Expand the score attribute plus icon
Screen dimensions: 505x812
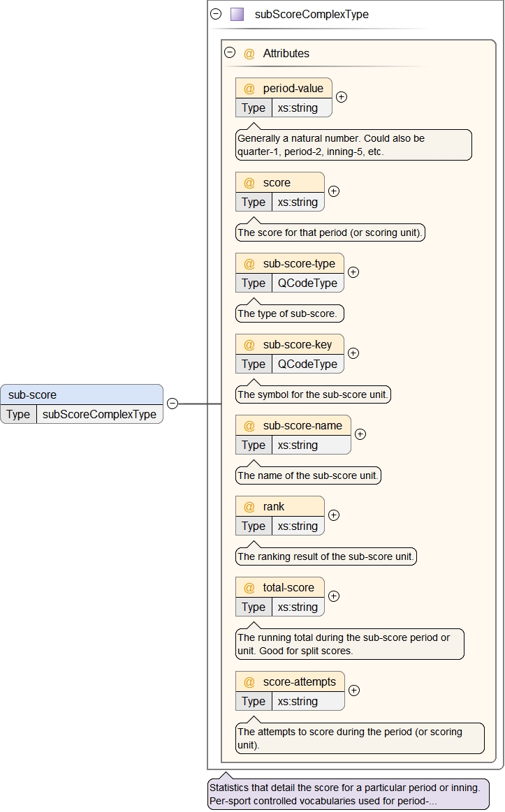334,191
